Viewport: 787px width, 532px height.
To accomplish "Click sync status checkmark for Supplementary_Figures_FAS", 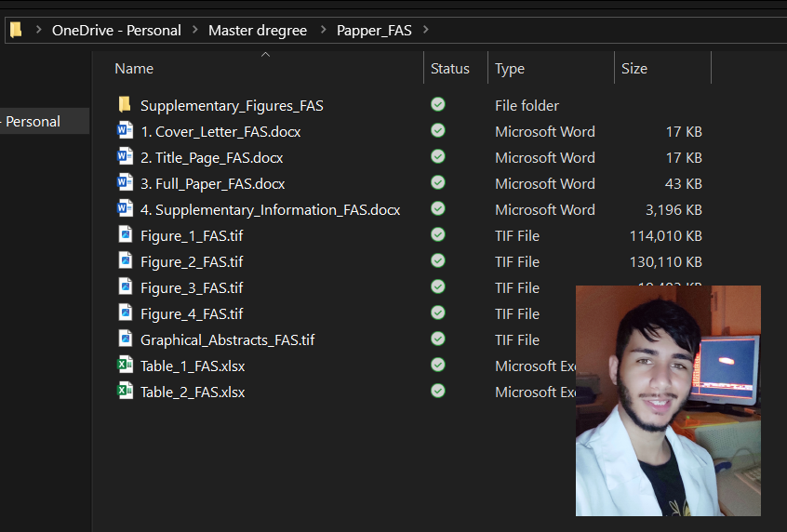I will tap(438, 104).
